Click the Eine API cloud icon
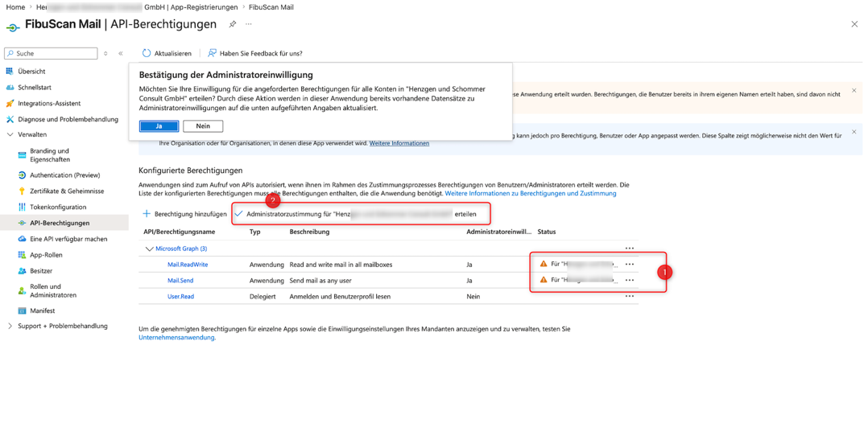 tap(23, 239)
